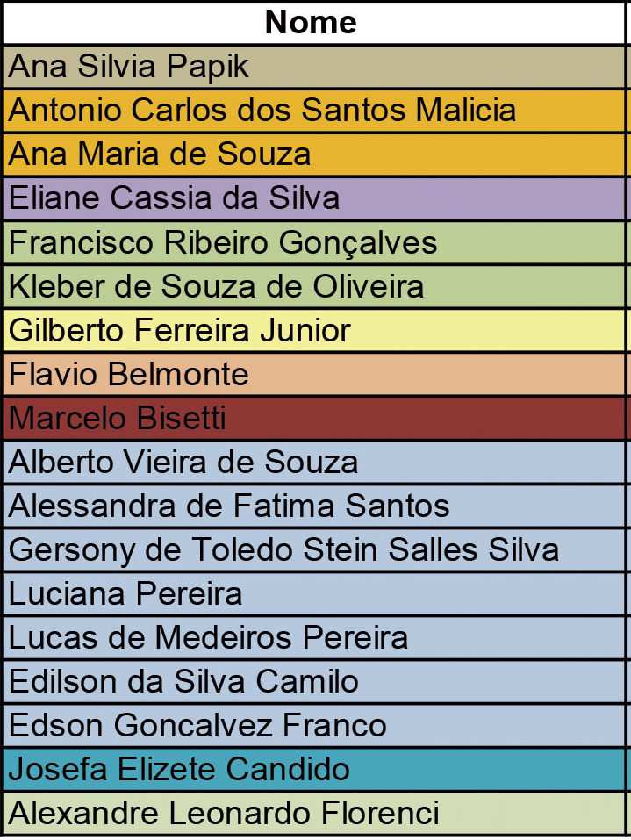Click Alberto Vieira de Souza row

pos(183,463)
